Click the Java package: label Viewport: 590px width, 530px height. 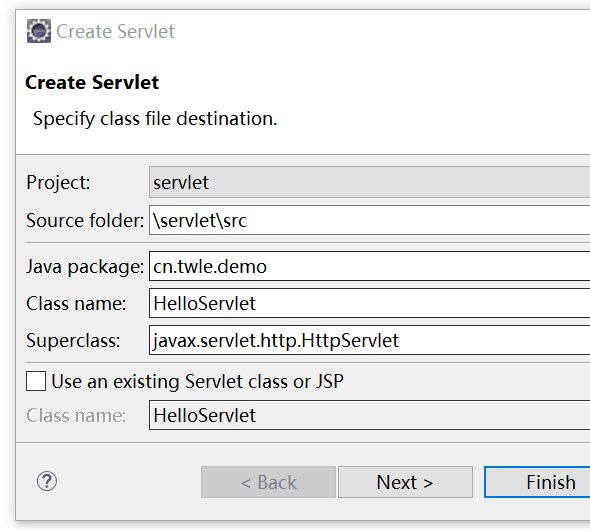85,267
